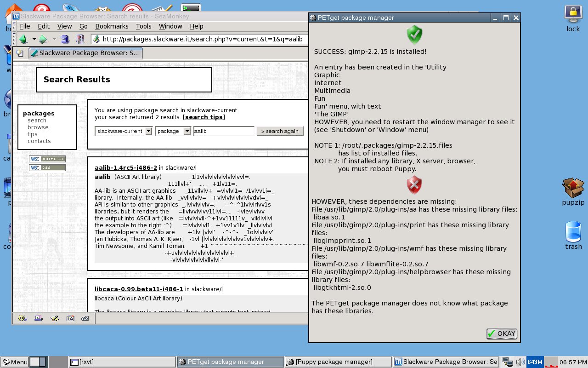Open the Bookmarks menu in SeaMonkey
Viewport: 588px width, 368px height.
pyautogui.click(x=112, y=26)
